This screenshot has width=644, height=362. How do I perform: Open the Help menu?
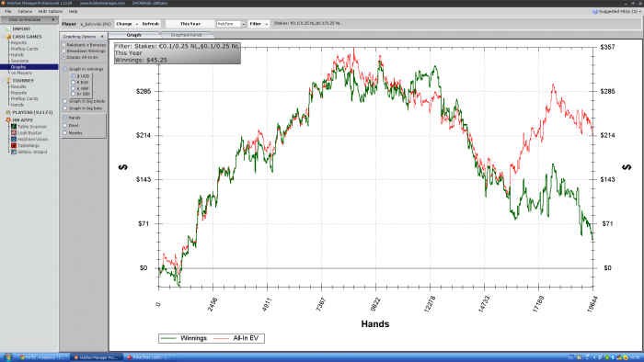pos(73,11)
